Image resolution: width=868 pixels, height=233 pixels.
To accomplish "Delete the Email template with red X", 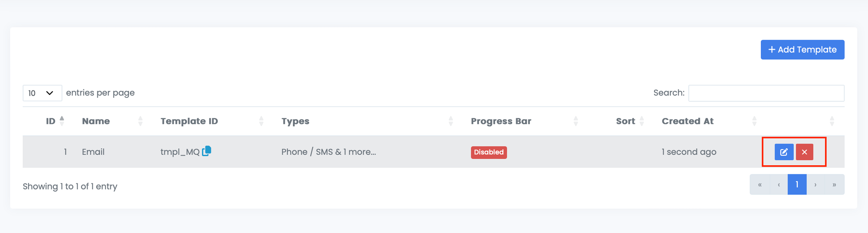I will point(804,152).
